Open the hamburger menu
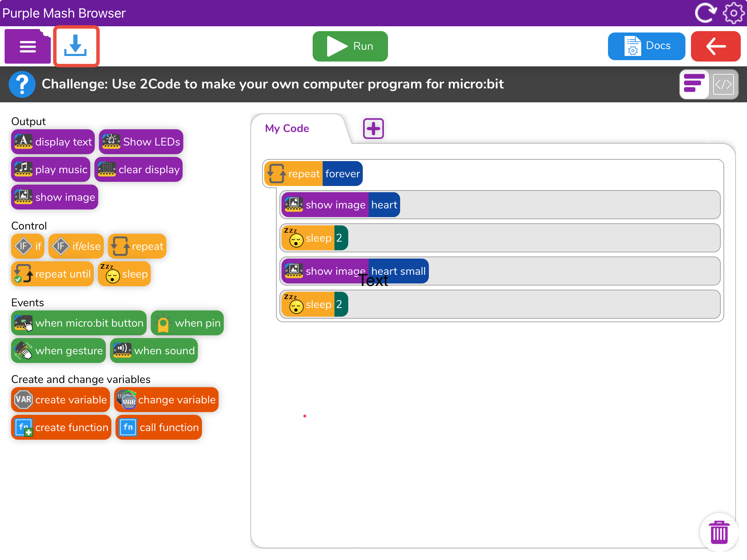Image resolution: width=747 pixels, height=560 pixels. pyautogui.click(x=28, y=46)
